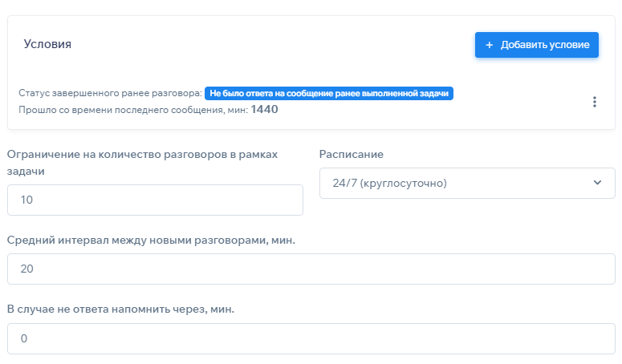Click 'Статус завершенного ранее разговора' label
The height and width of the screenshot is (364, 622).
click(x=109, y=93)
